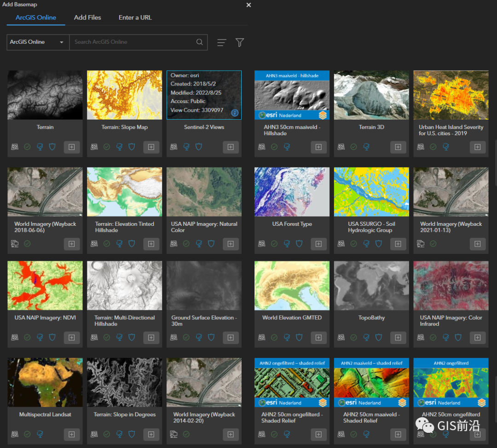Select the TopoBathy thumbnail
This screenshot has height=448, width=497.
pos(371,286)
